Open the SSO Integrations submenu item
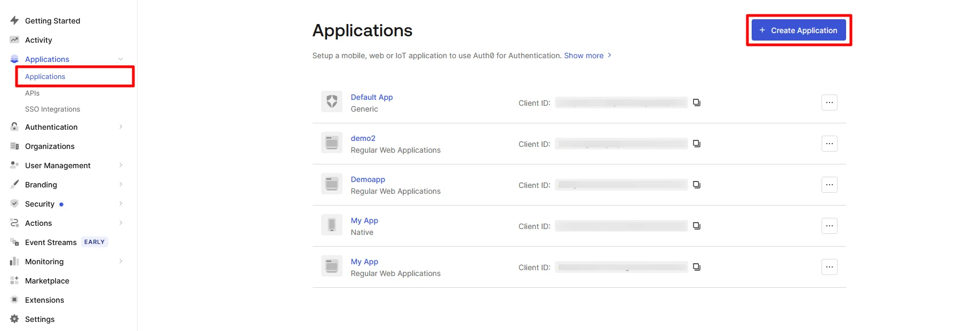Viewport: 980px width, 331px height. point(52,109)
